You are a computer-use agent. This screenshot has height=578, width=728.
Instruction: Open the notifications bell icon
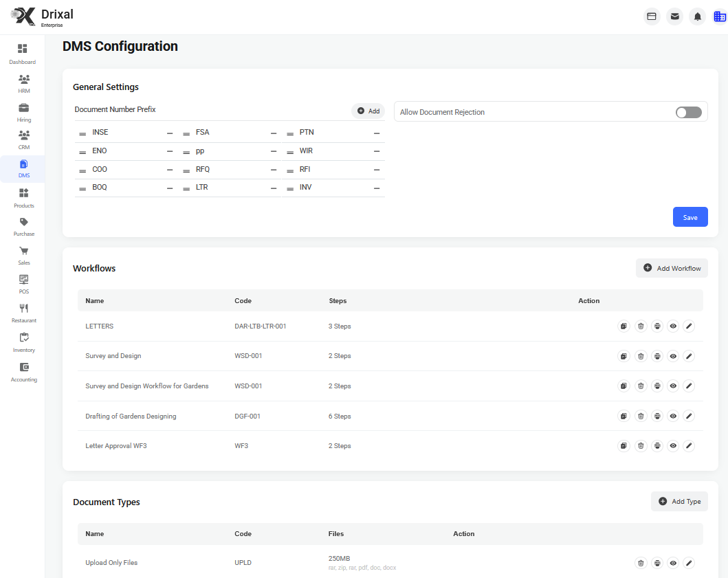pyautogui.click(x=697, y=16)
